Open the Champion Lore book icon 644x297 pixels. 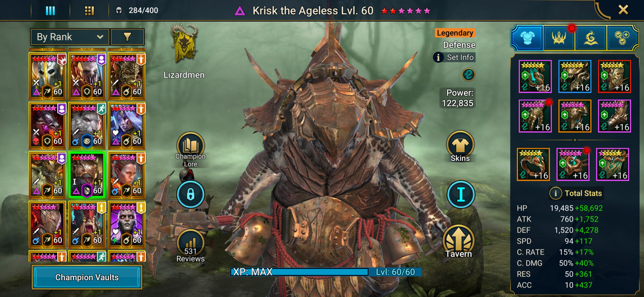point(190,147)
